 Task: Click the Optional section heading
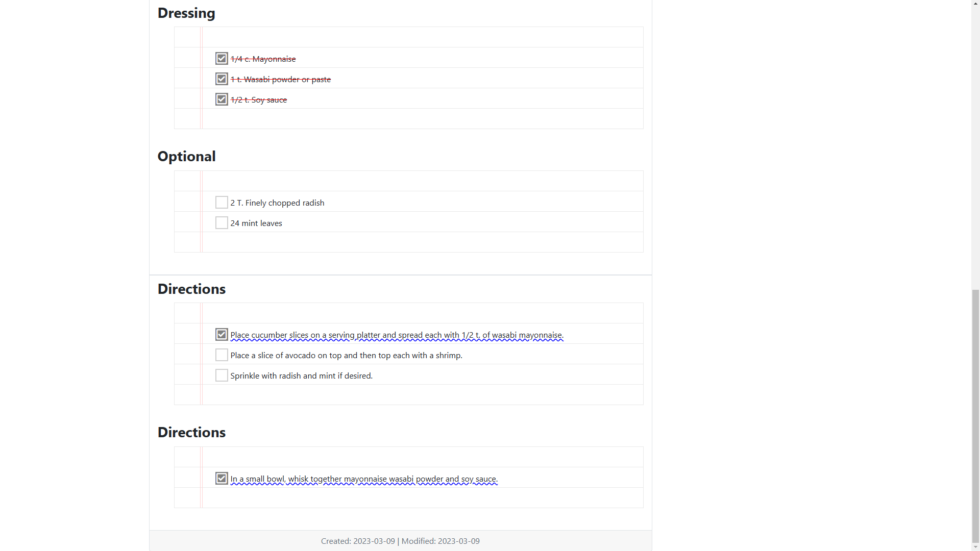pos(186,157)
